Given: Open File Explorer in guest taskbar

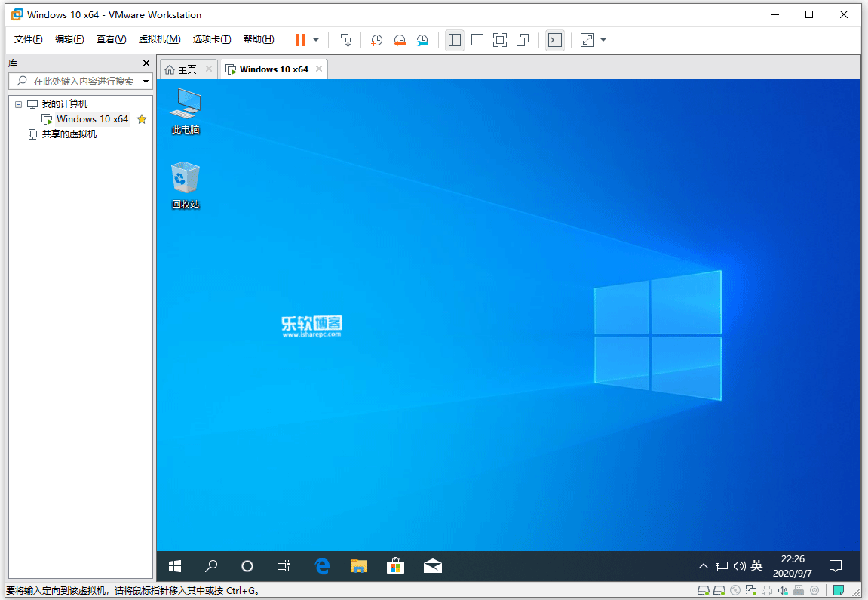Looking at the screenshot, I should tap(359, 565).
